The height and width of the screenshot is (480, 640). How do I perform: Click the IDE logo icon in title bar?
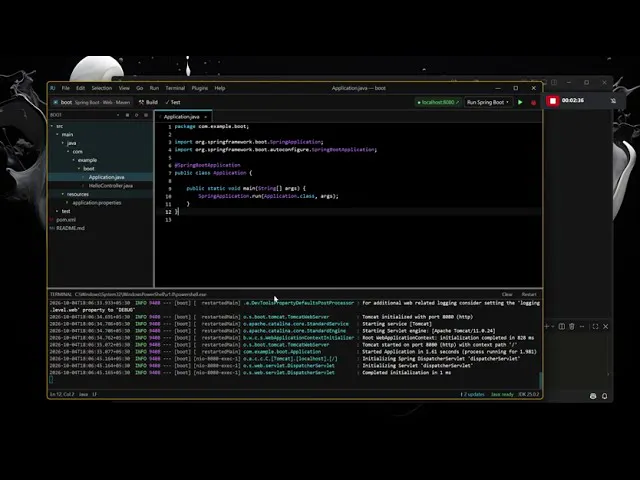[x=53, y=88]
